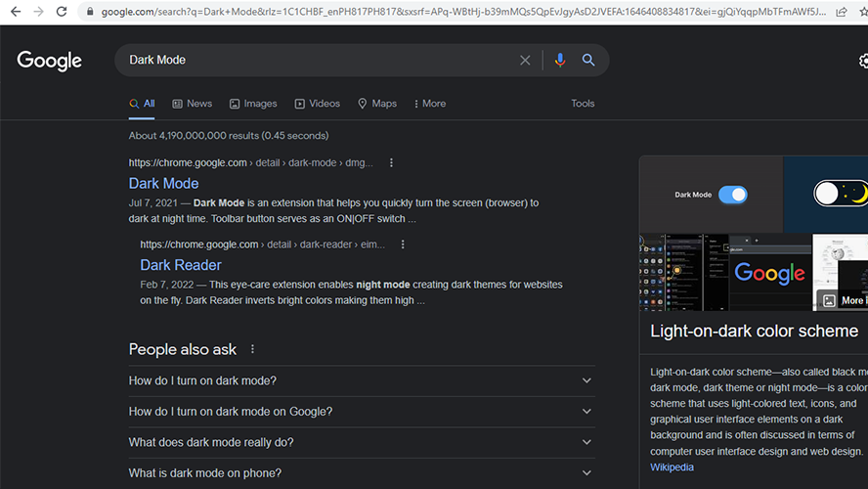Click the browser reload button

62,12
